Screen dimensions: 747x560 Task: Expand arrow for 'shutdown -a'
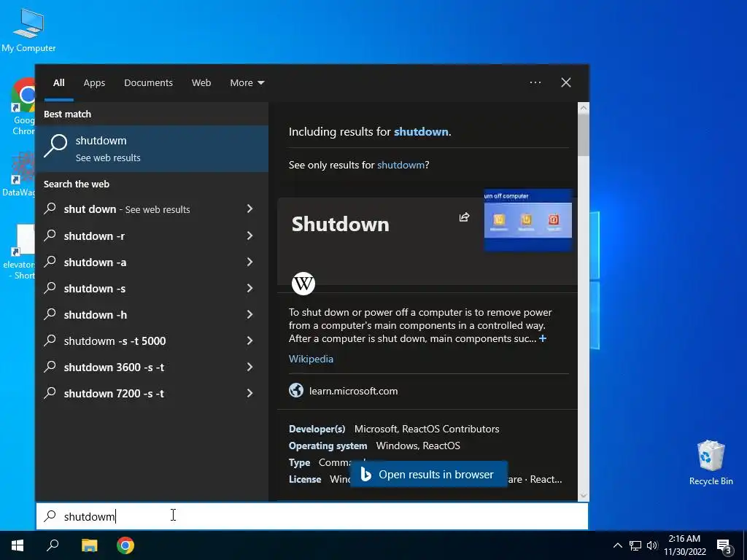pyautogui.click(x=249, y=262)
